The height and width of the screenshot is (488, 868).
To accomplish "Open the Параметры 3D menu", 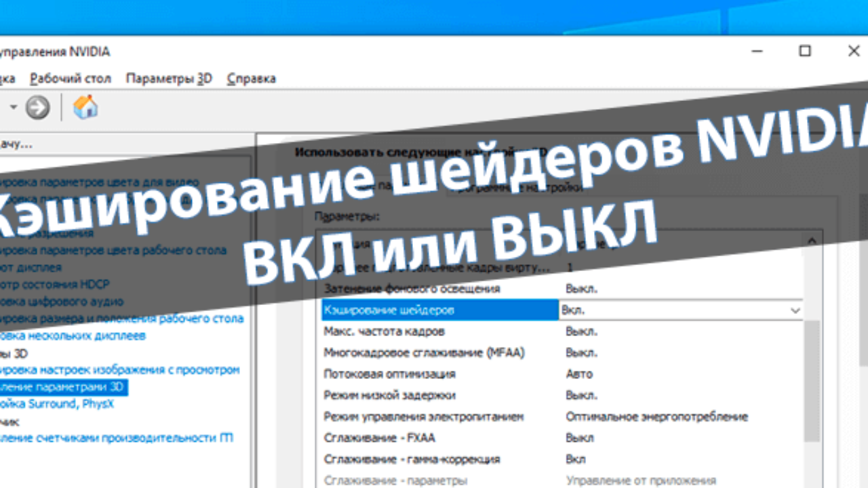I will (169, 79).
